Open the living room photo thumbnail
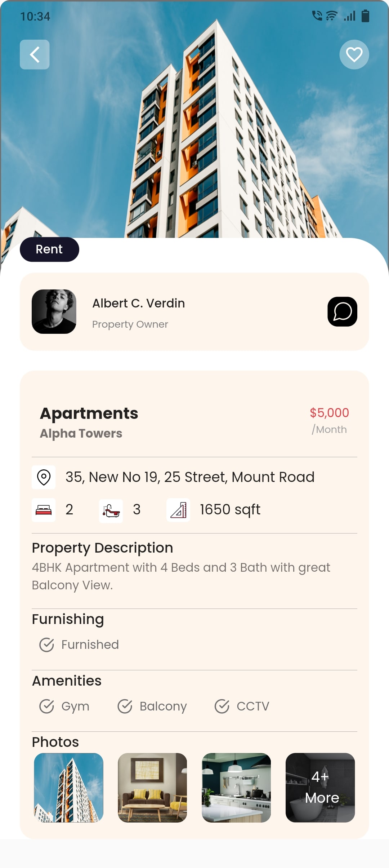This screenshot has height=868, width=389. 152,788
